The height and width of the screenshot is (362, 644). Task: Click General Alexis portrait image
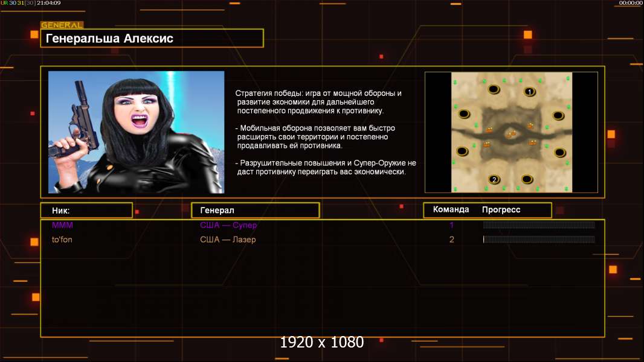pyautogui.click(x=137, y=132)
